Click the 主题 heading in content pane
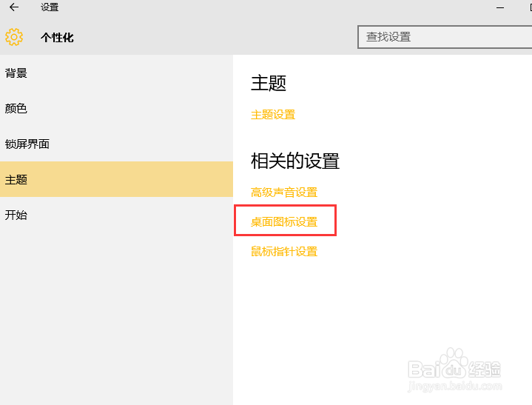532x405 pixels. click(x=269, y=83)
